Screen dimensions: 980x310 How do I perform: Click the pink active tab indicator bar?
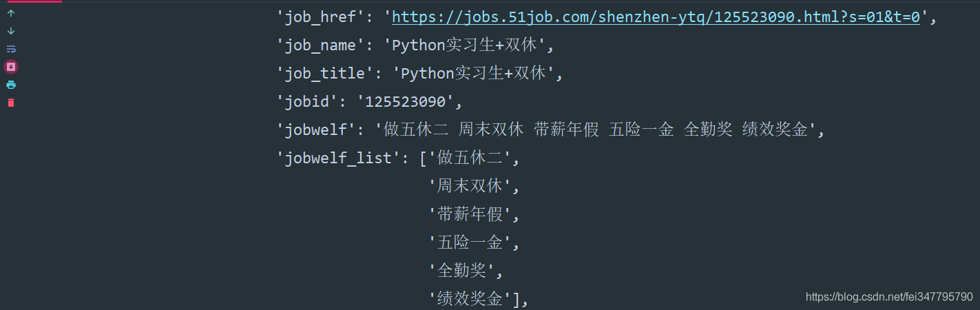coord(34,1)
